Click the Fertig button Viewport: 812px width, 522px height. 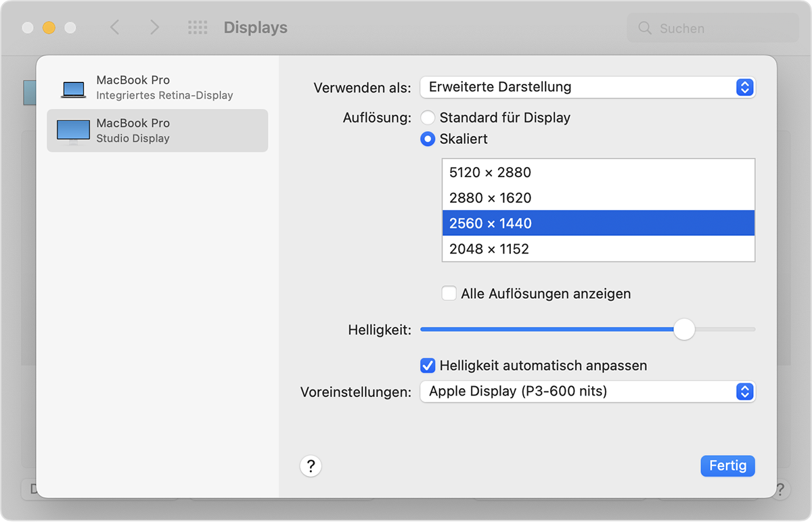727,466
